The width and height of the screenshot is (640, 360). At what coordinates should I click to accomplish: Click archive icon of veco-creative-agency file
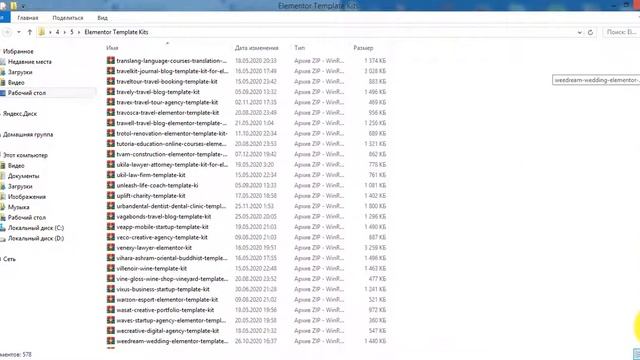point(111,237)
